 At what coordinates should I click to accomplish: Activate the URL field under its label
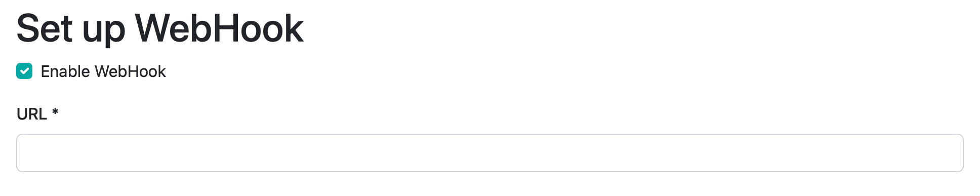tap(489, 153)
